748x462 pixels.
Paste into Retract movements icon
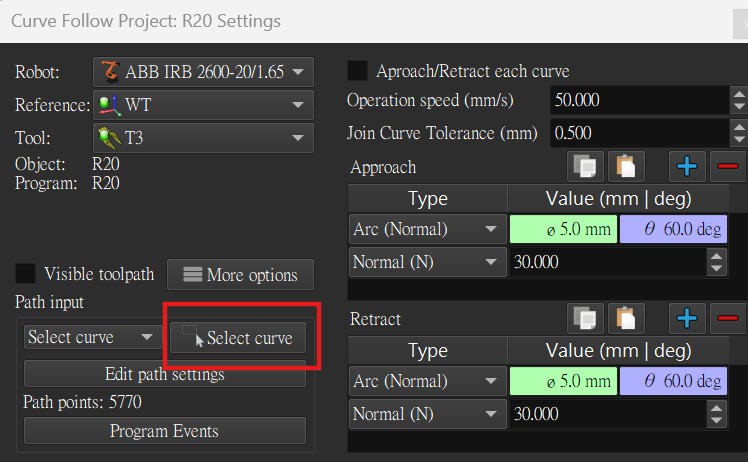(626, 318)
